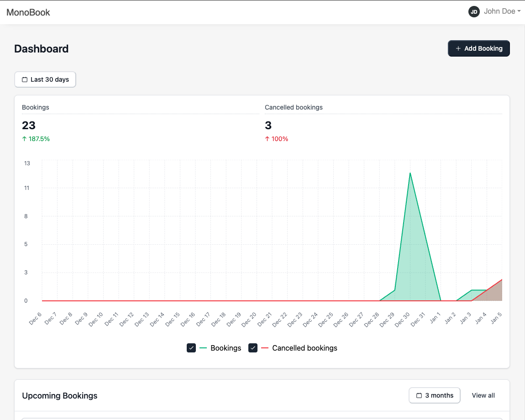Viewport: 525px width, 420px height.
Task: Uncheck the Cancelled bookings series checkbox
Action: click(253, 348)
